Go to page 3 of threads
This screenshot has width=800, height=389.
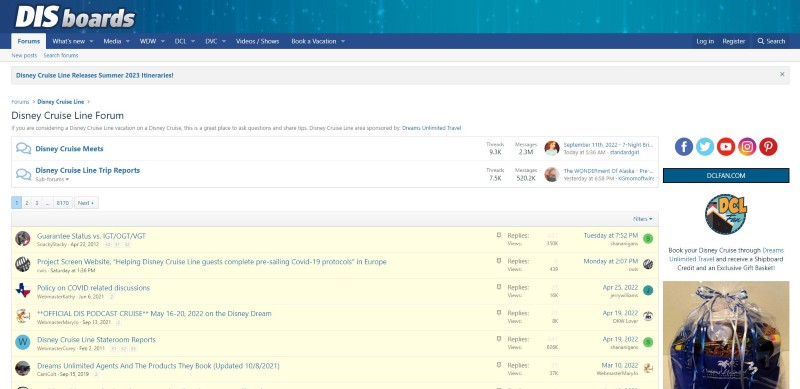click(36, 203)
